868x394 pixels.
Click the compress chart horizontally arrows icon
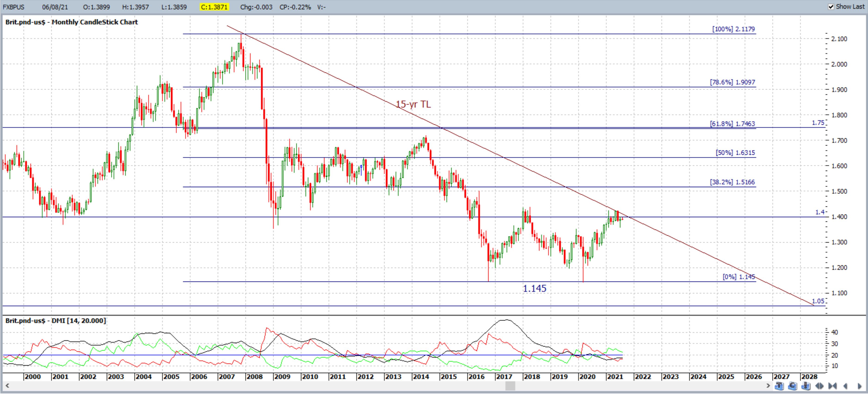click(x=833, y=386)
